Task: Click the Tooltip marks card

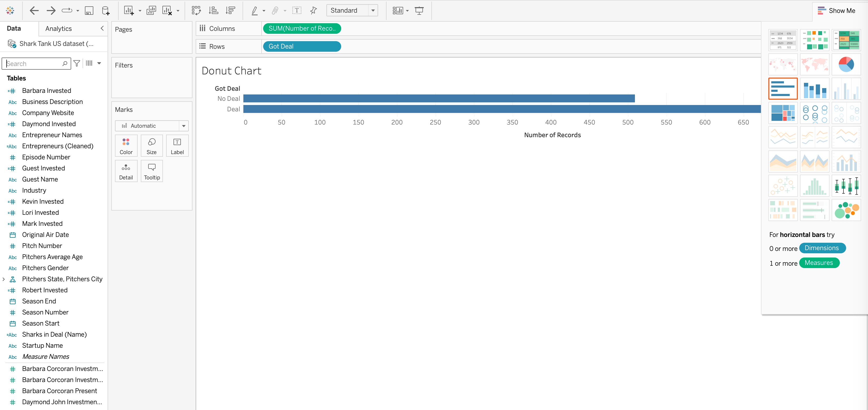Action: click(152, 171)
